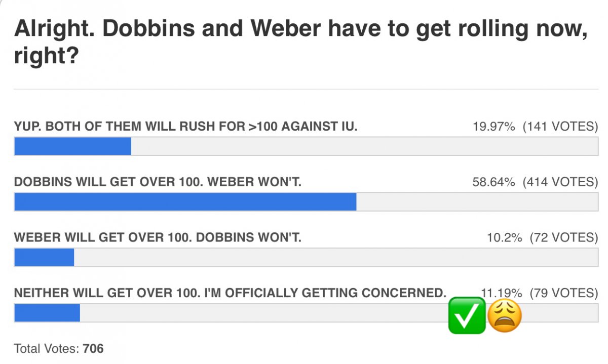
Task: Click the 'Total Votes: 706' text
Action: pyautogui.click(x=59, y=348)
